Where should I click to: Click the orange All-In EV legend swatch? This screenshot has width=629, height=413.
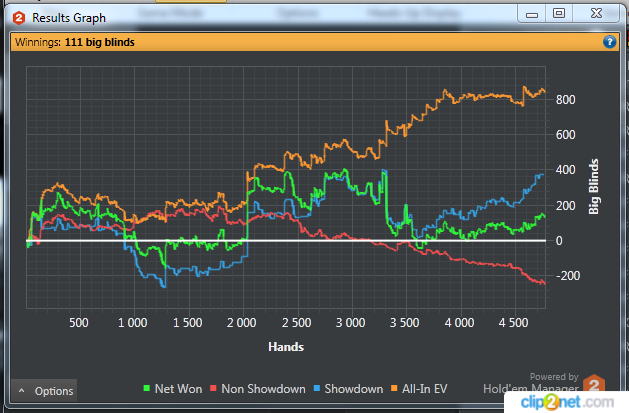[x=394, y=388]
